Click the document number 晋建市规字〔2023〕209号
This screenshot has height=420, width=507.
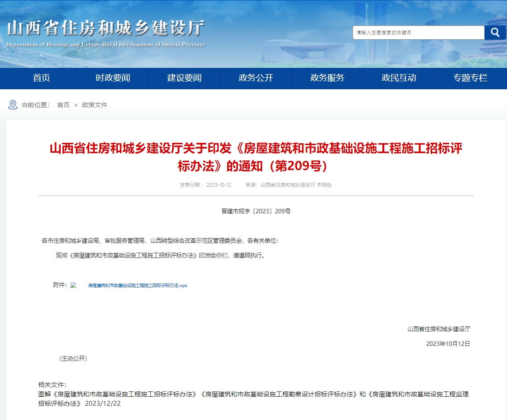pyautogui.click(x=256, y=211)
